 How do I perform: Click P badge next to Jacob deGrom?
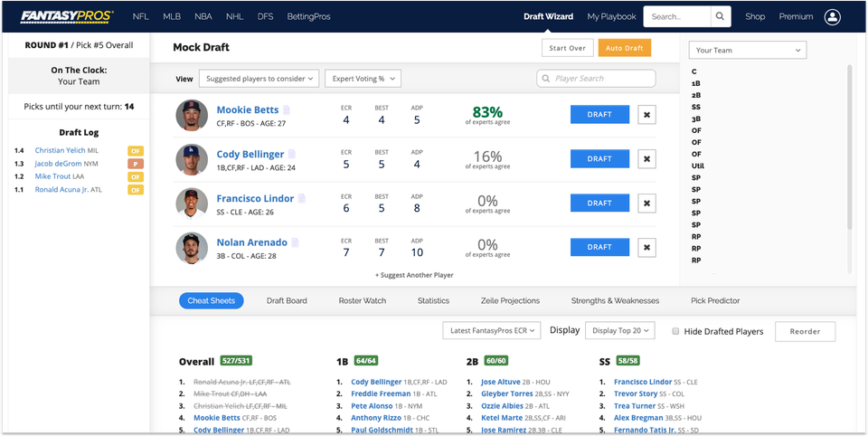[136, 164]
